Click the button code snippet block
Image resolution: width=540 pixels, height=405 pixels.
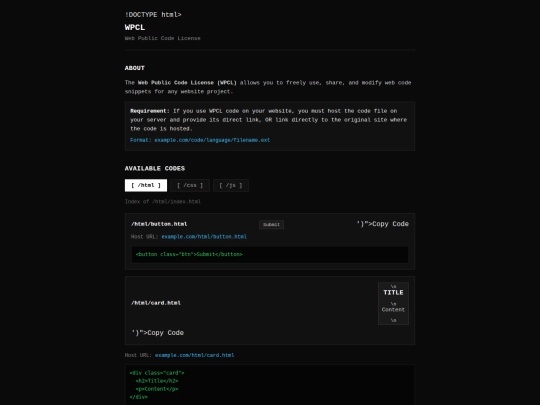(x=270, y=255)
